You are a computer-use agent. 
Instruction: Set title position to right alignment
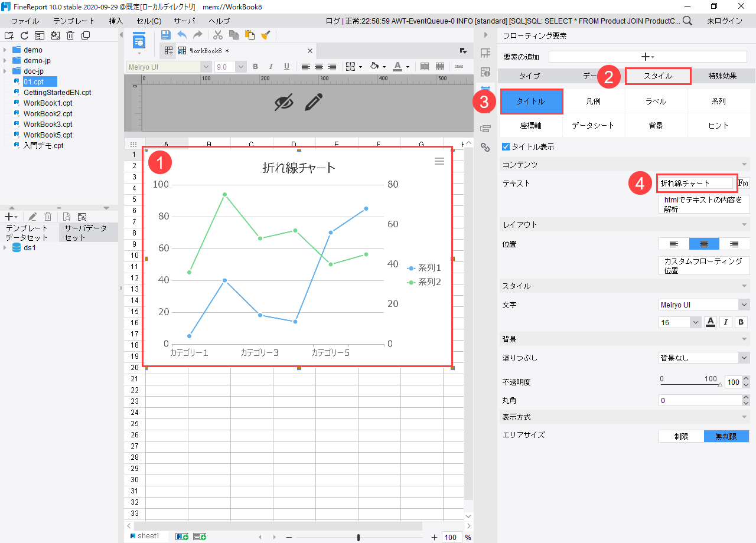pos(734,244)
